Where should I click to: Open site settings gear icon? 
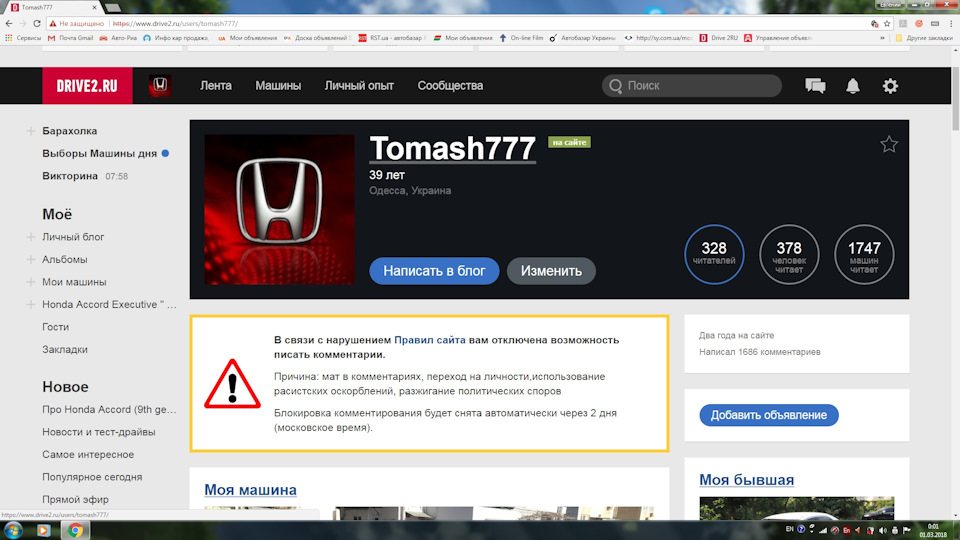pos(890,86)
